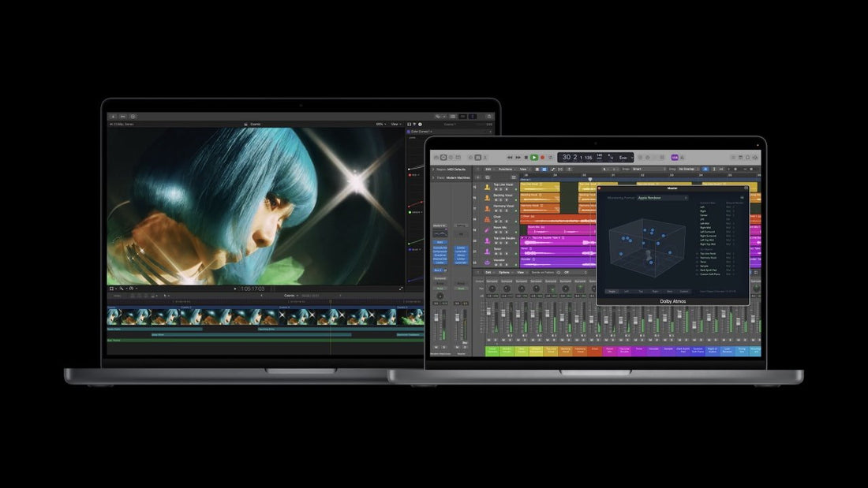
Task: Open the Library icon in Logic Pro toolbar
Action: (436, 157)
